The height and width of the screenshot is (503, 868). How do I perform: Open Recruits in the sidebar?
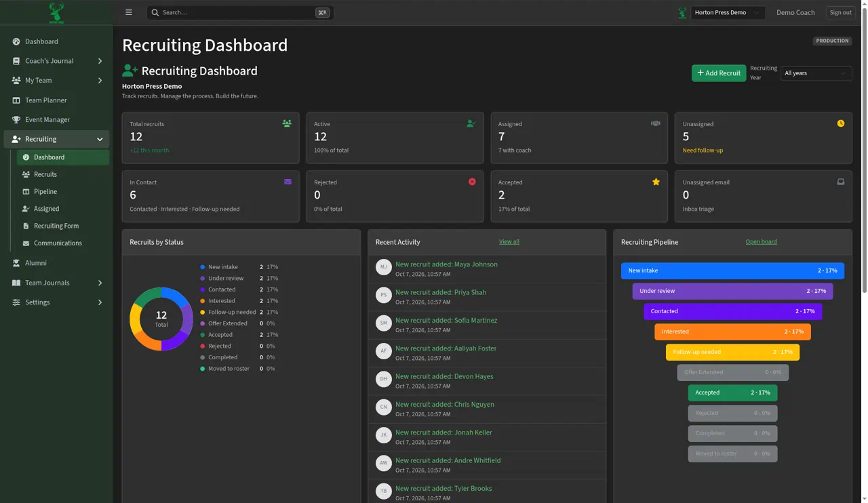[62, 174]
